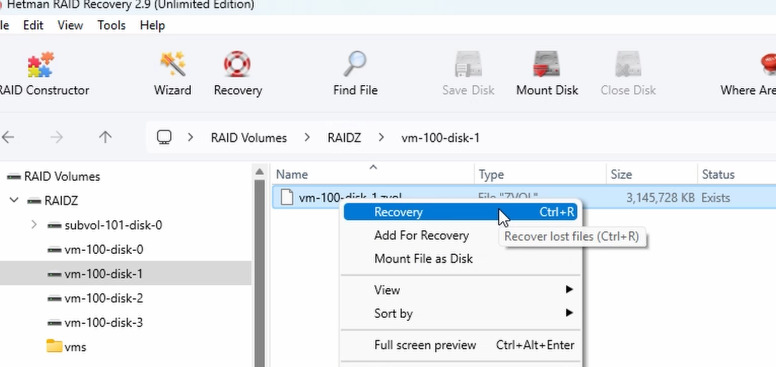
Task: Open the Tools menu
Action: pos(111,25)
